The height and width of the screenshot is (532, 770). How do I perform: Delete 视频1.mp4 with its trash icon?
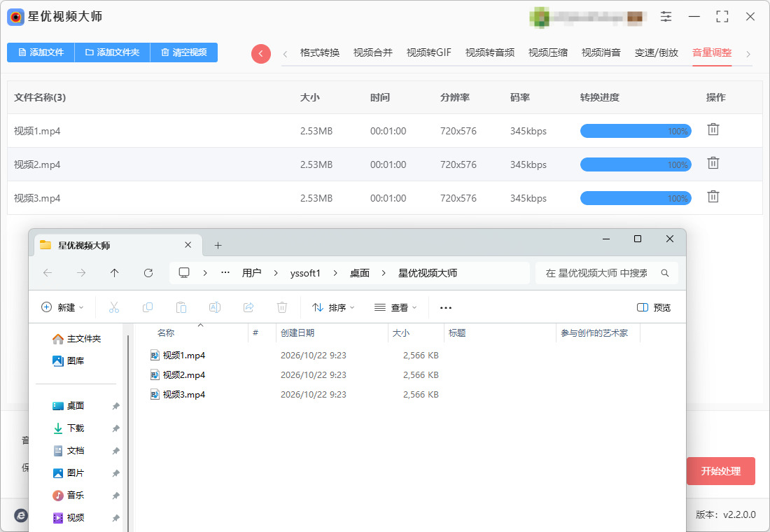point(713,129)
